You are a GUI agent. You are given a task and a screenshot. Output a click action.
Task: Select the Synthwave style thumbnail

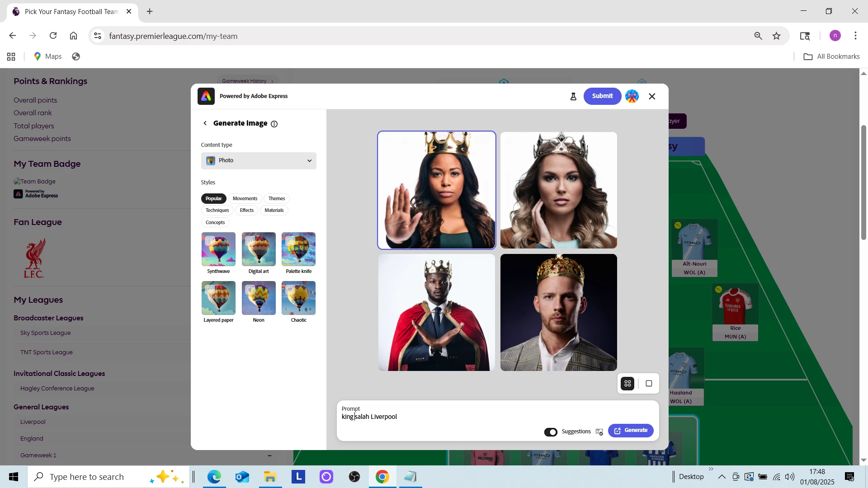coord(218,249)
